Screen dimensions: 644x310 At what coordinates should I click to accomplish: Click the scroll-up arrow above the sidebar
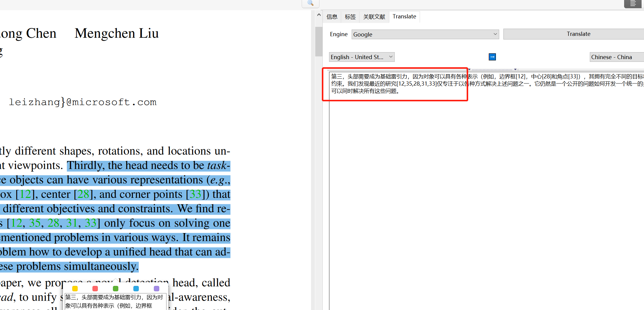[319, 14]
